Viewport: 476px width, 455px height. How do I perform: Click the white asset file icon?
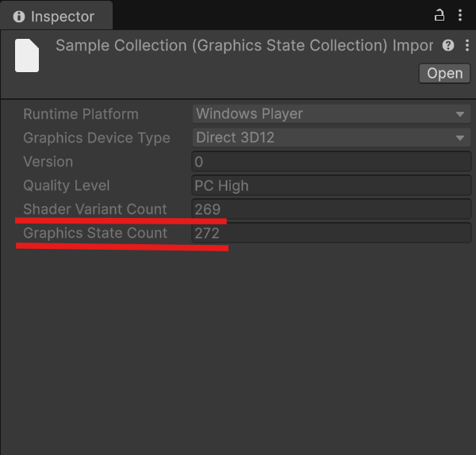click(x=27, y=55)
